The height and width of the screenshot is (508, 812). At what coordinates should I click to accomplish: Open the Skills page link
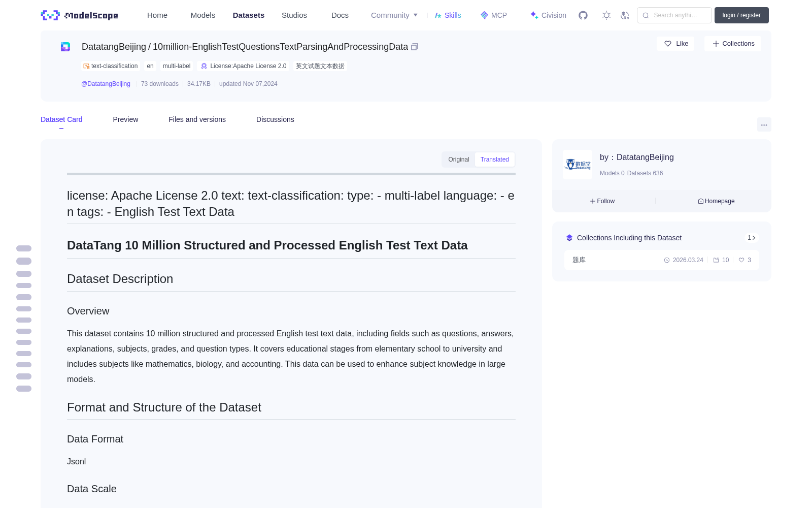point(448,15)
